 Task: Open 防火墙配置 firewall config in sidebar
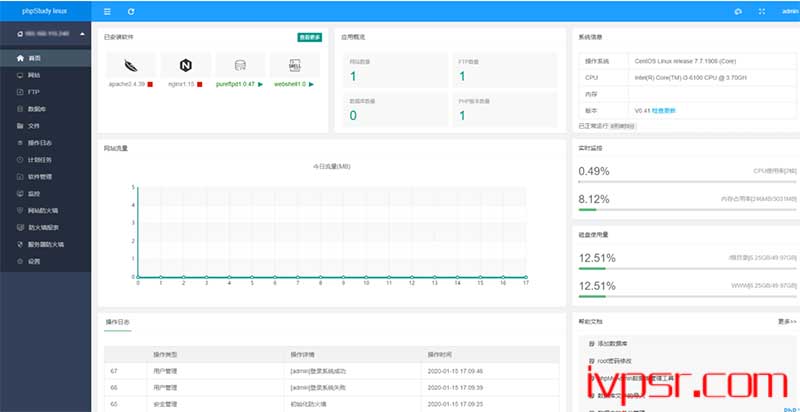tap(45, 227)
